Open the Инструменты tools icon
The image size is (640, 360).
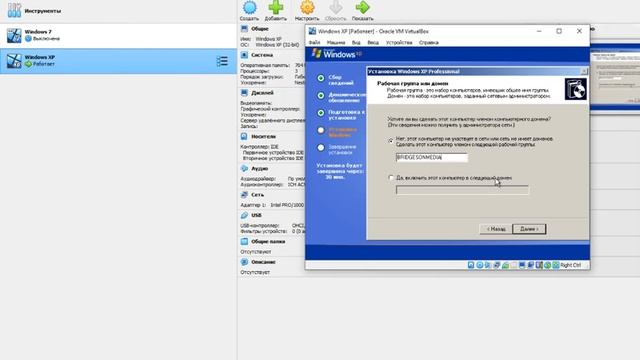14,11
